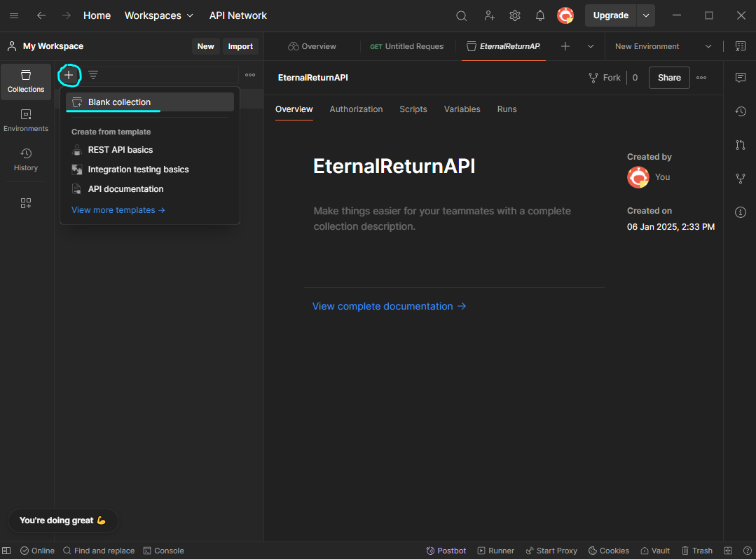Open collection more actions ellipsis

701,78
